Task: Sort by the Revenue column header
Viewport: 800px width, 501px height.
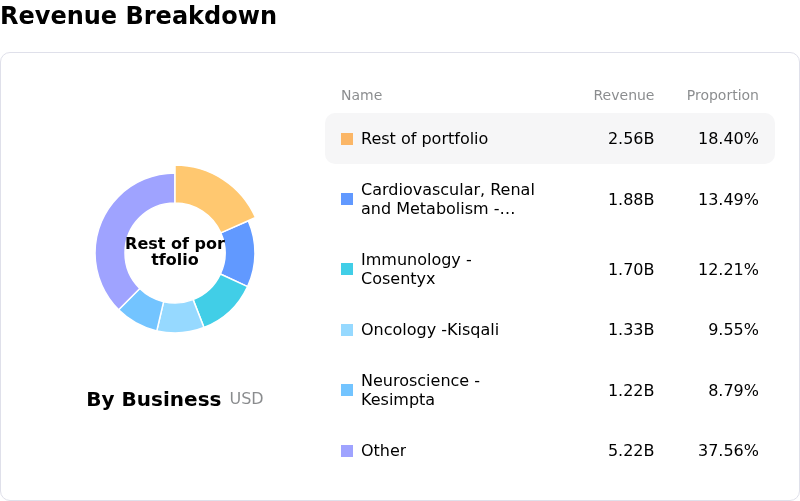Action: (623, 96)
